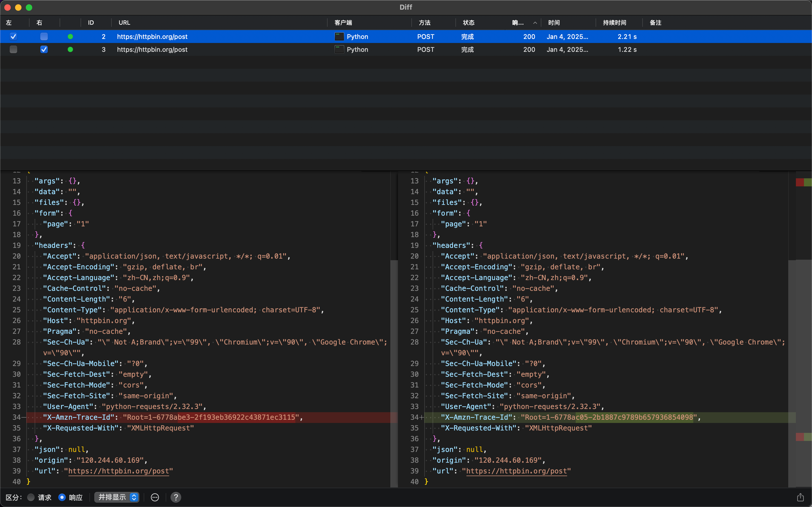The height and width of the screenshot is (507, 812).
Task: Click green status dot of request 2
Action: (x=70, y=37)
